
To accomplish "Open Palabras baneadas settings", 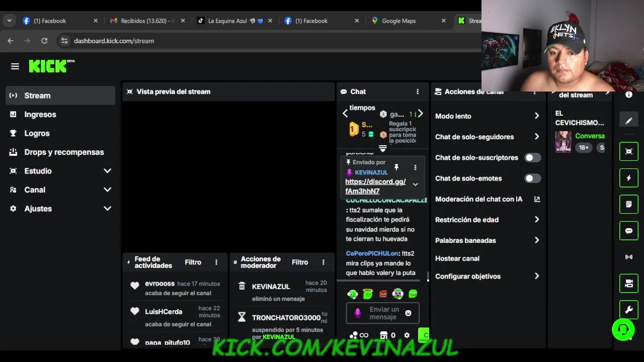I will point(537,240).
